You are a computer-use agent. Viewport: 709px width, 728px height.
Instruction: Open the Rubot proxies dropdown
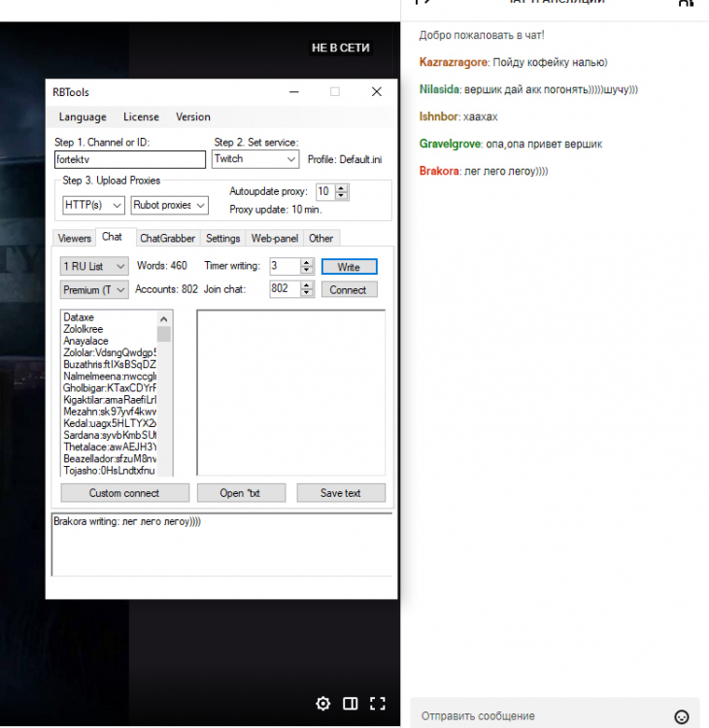pyautogui.click(x=200, y=205)
